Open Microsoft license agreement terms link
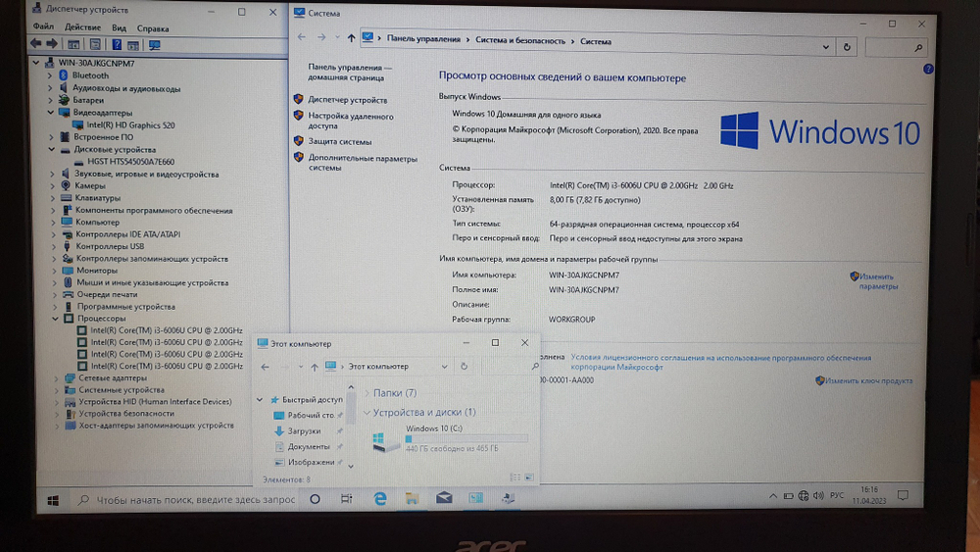 720,363
